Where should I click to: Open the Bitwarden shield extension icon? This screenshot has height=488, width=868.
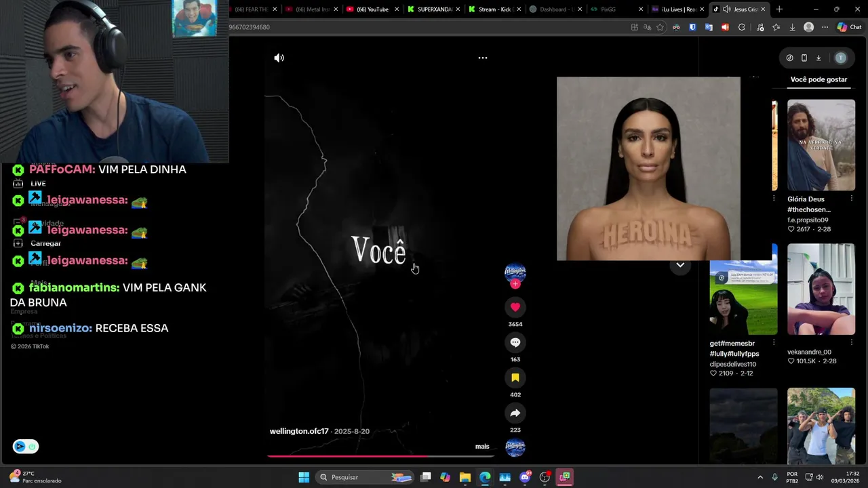pyautogui.click(x=692, y=27)
